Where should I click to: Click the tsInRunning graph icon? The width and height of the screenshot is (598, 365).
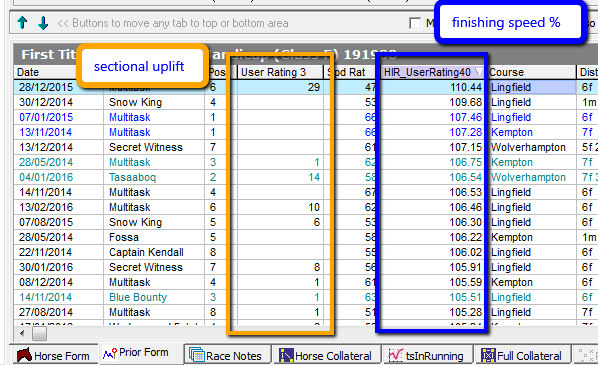pyautogui.click(x=396, y=355)
